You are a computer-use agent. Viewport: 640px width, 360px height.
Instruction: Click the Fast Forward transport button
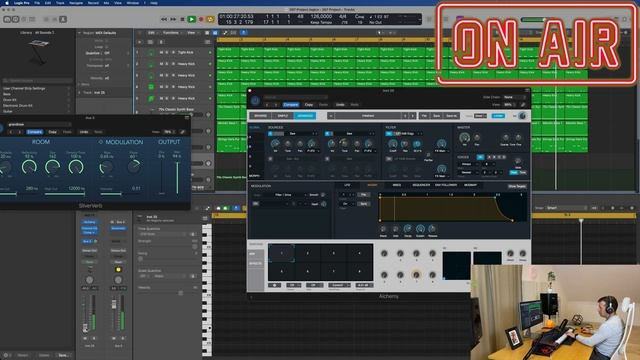point(173,19)
